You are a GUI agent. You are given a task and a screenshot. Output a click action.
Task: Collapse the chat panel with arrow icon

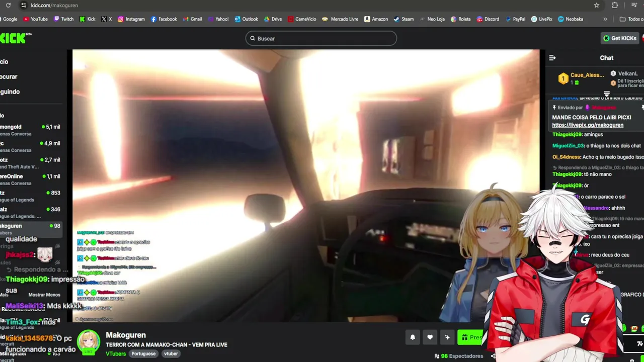pos(552,58)
